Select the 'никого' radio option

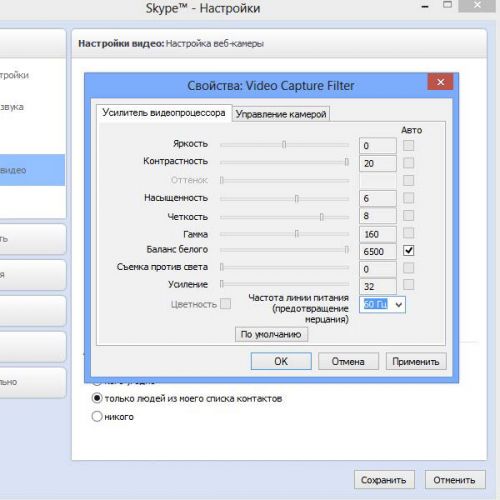tap(97, 416)
